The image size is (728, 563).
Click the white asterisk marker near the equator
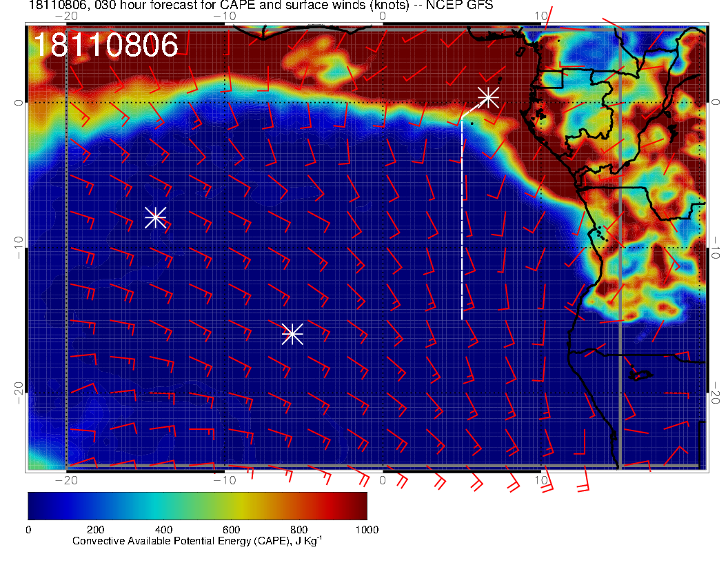[x=488, y=97]
